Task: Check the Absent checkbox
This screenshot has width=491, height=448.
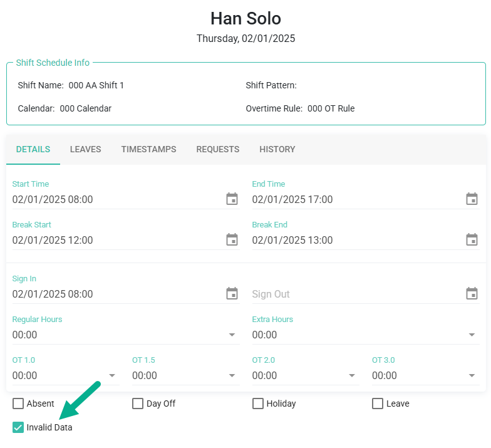Action: (18, 404)
